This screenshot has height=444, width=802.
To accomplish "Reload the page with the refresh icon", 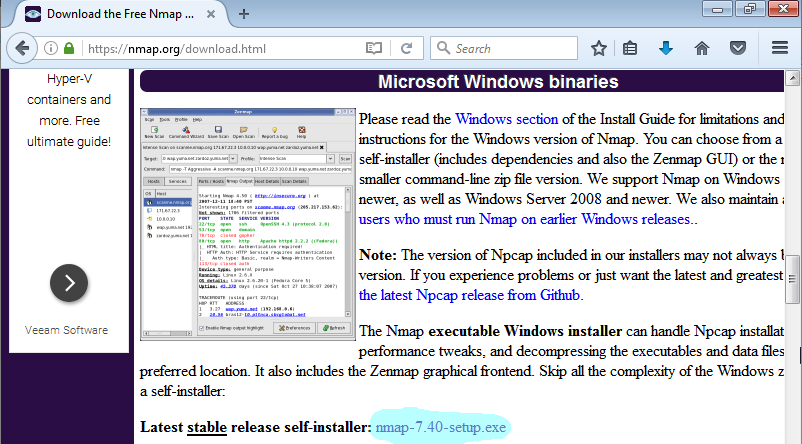I will pos(407,49).
